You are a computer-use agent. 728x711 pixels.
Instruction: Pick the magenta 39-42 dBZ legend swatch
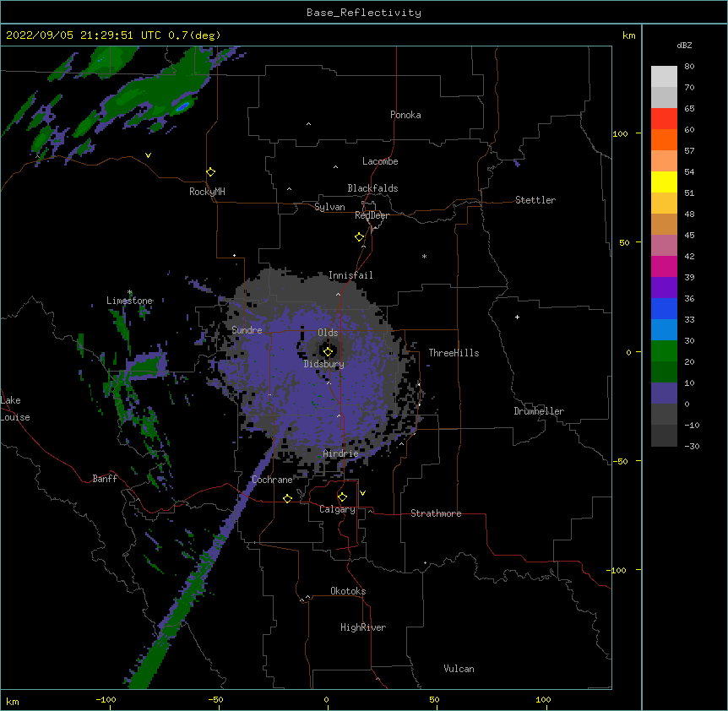point(664,266)
